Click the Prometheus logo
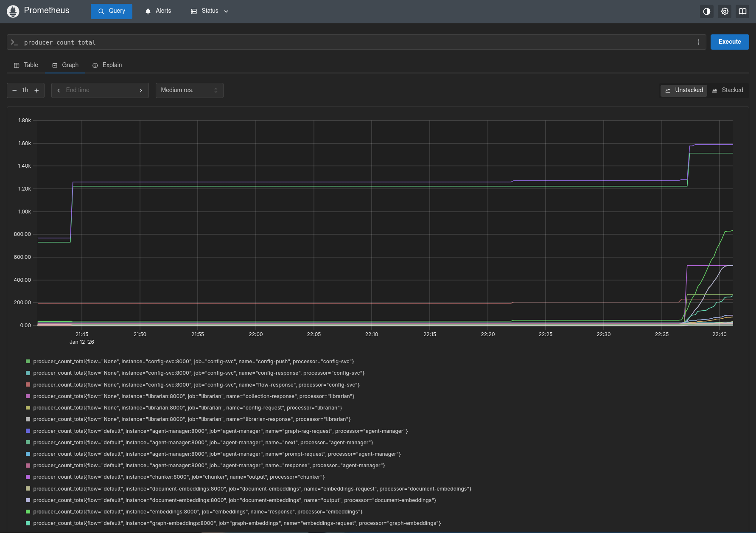 click(13, 11)
